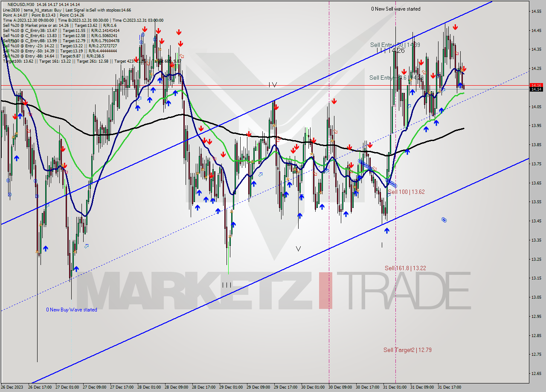Click the '0 New Buy Wave started' label
This screenshot has width=546, height=392.
pos(72,310)
